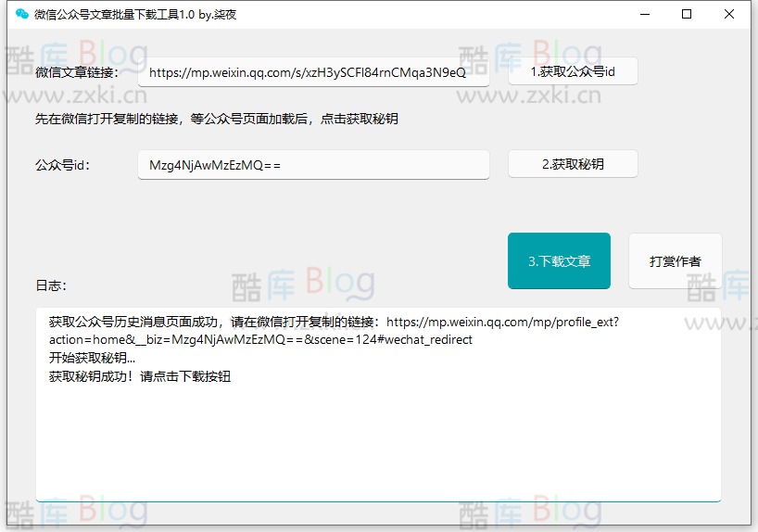Click the 公众号id input field
Viewport: 758px width, 532px height.
coord(313,165)
